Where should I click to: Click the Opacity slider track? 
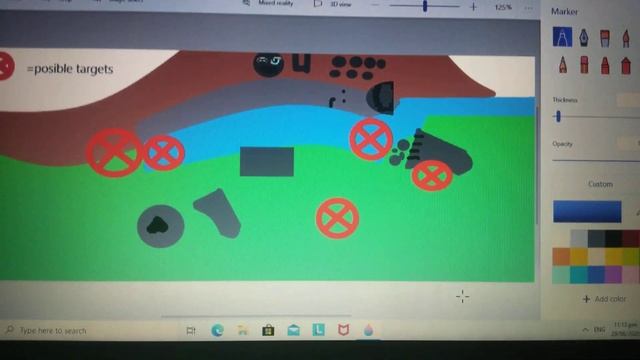(x=596, y=160)
